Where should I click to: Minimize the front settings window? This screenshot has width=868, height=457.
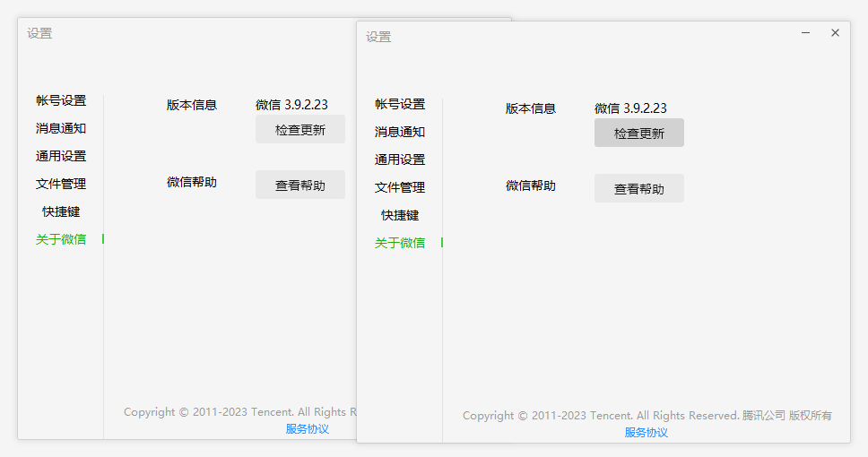[x=805, y=32]
